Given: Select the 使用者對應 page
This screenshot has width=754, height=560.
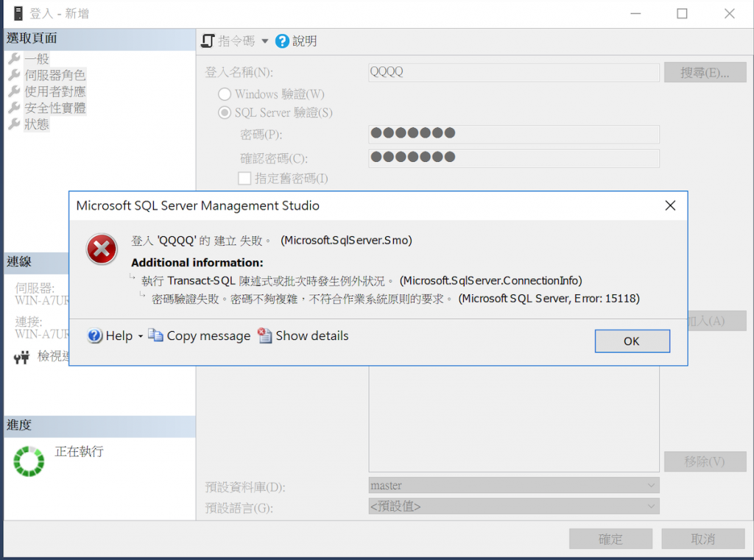Looking at the screenshot, I should [x=54, y=91].
